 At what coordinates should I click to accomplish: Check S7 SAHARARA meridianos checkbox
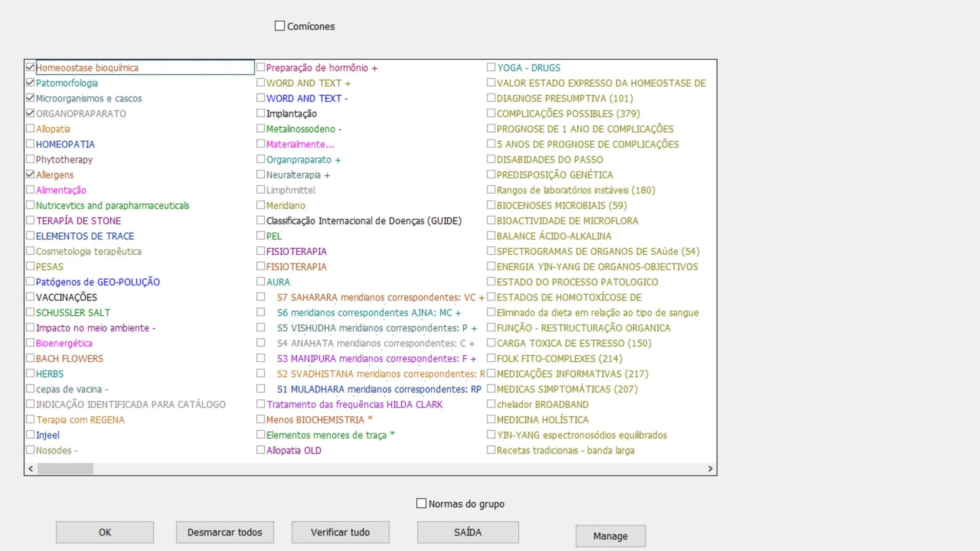point(260,297)
